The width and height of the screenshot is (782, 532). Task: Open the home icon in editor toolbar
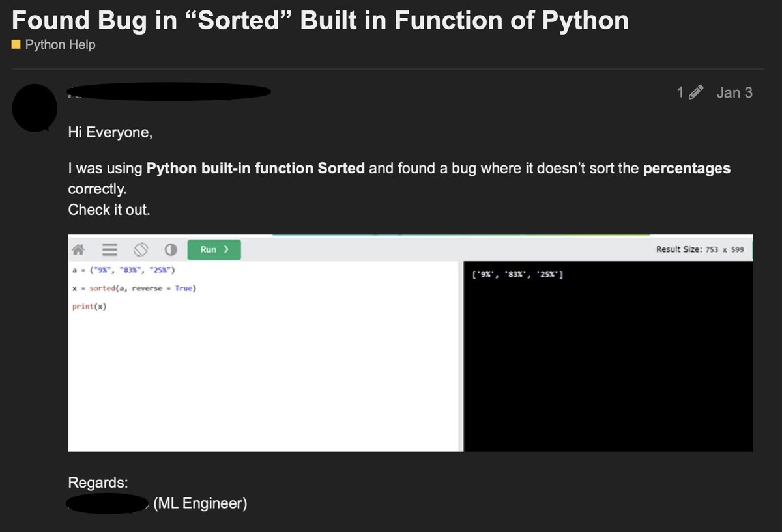tap(79, 249)
